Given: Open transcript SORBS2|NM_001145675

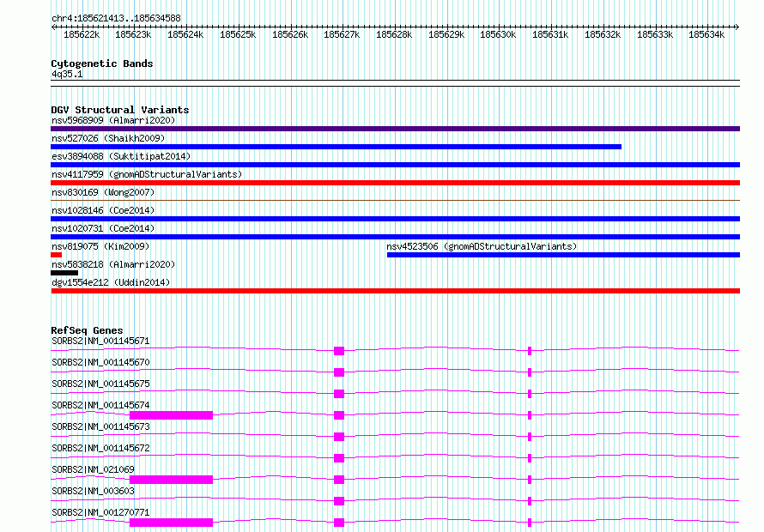Looking at the screenshot, I should pos(100,384).
